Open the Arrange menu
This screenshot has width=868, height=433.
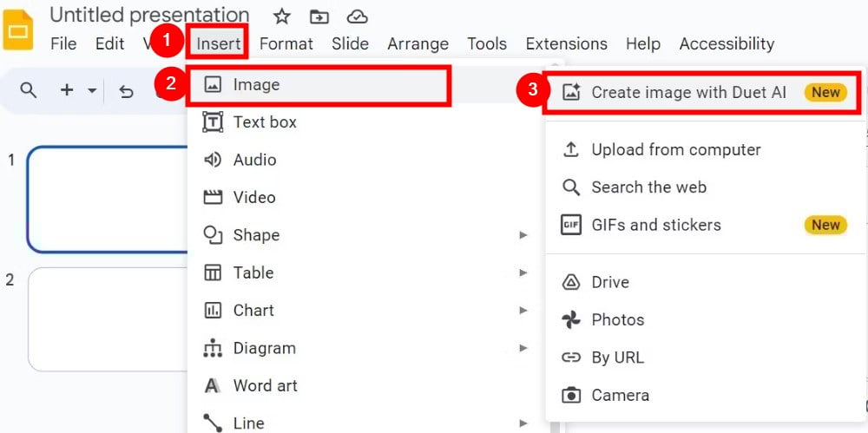[418, 43]
